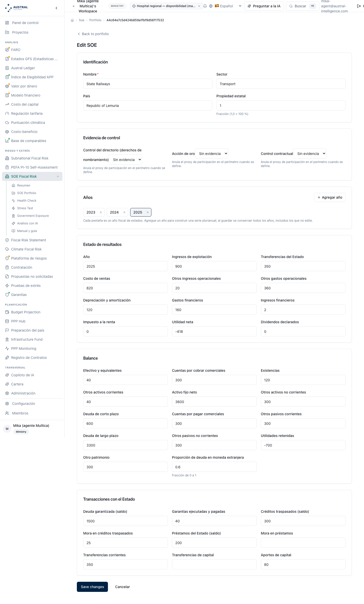364x604 pixels.
Task: Click the Ingresos de explotación field
Action: (214, 266)
